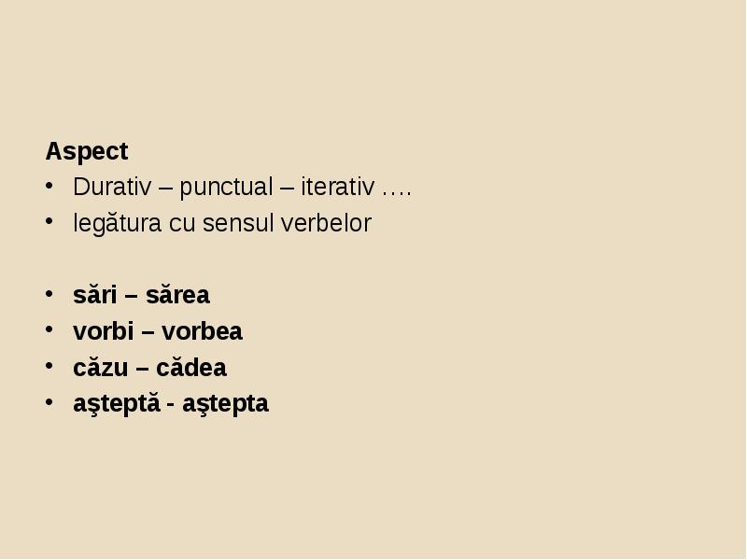This screenshot has width=747, height=560.
Task: Click the word legătura
Action: pos(118,224)
